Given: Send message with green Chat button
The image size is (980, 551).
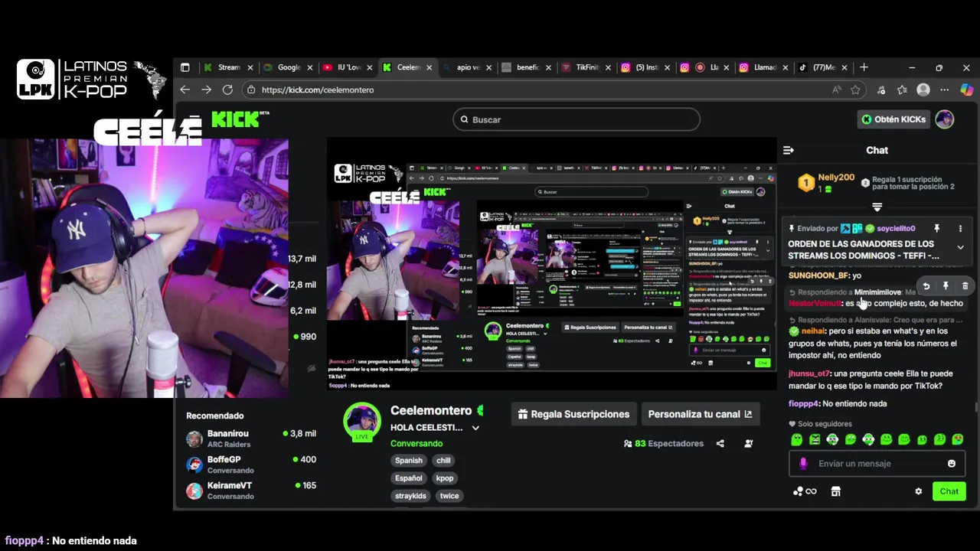Looking at the screenshot, I should click(949, 491).
